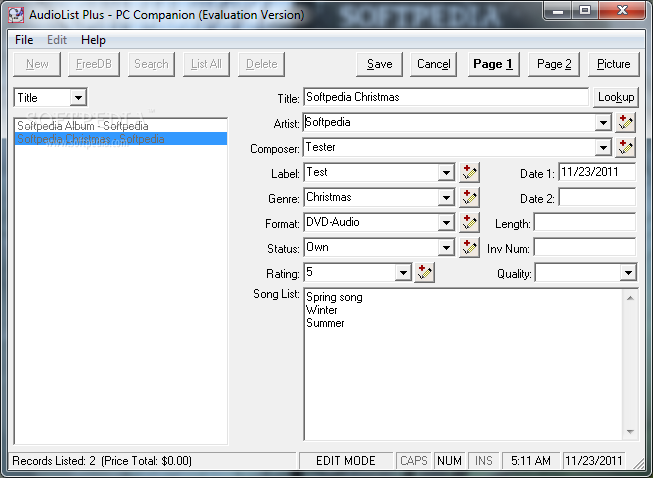The width and height of the screenshot is (653, 478).
Task: Click the Lookup button next to Title
Action: 616,97
